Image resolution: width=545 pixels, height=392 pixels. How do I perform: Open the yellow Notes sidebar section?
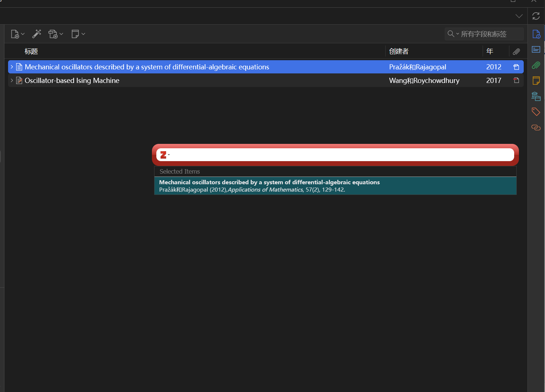click(x=536, y=80)
